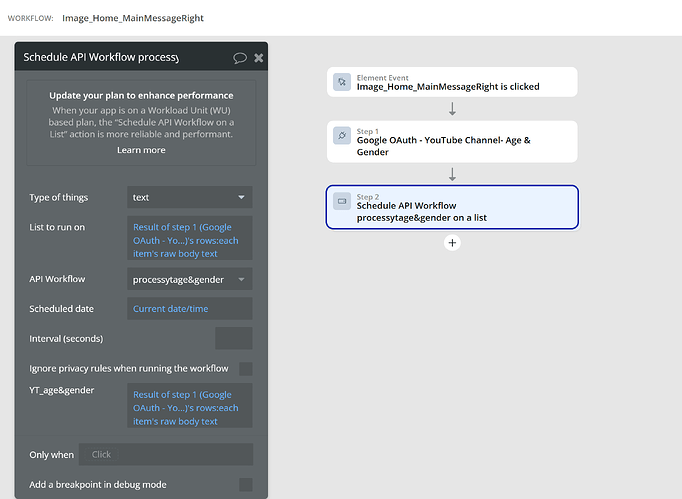Toggle Add a breakpoint in debug mode

tap(245, 485)
